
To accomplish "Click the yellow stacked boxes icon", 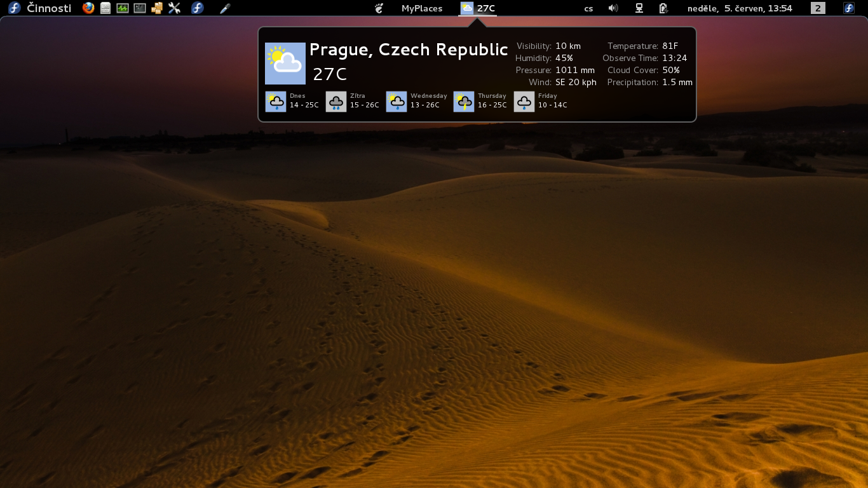I will tap(157, 8).
